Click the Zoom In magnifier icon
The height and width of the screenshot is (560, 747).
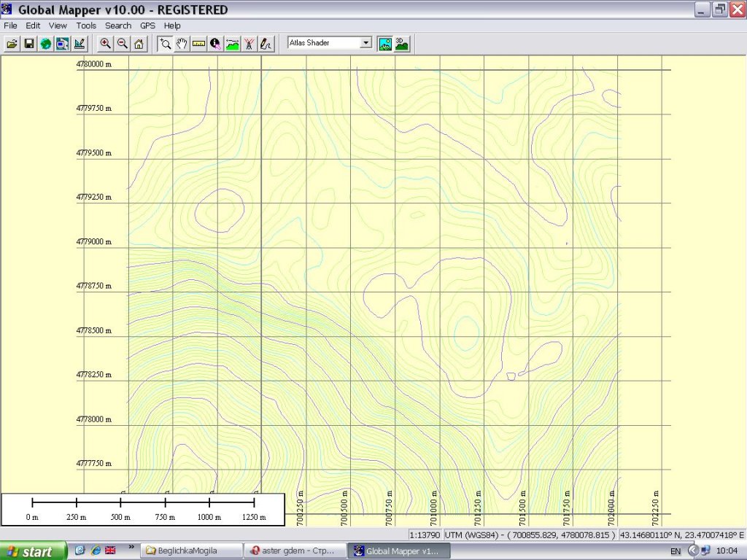tap(106, 44)
